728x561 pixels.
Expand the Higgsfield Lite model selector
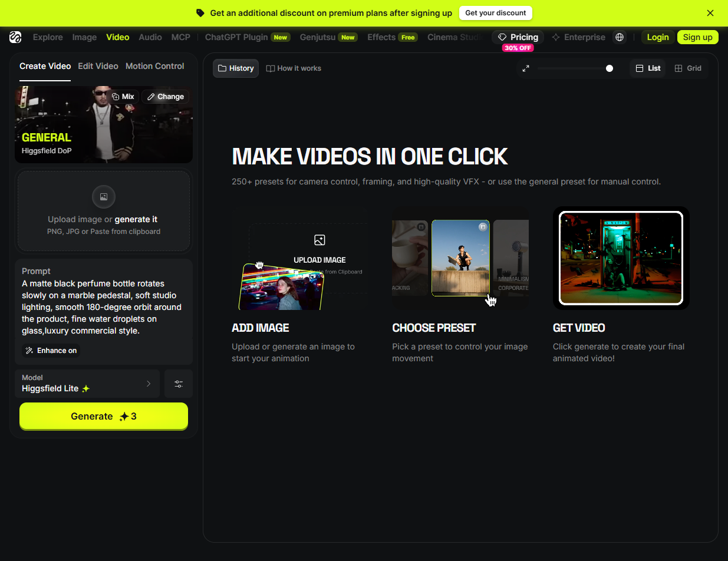pyautogui.click(x=87, y=384)
